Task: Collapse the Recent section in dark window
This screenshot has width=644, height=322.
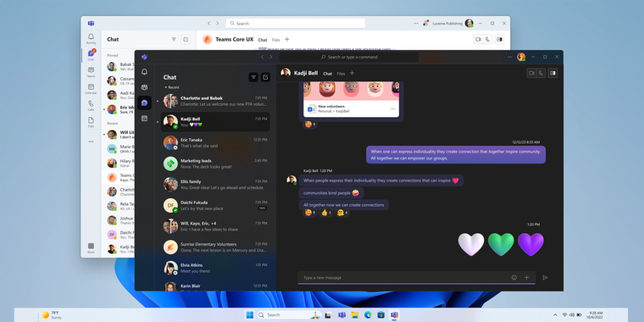Action: coord(172,87)
